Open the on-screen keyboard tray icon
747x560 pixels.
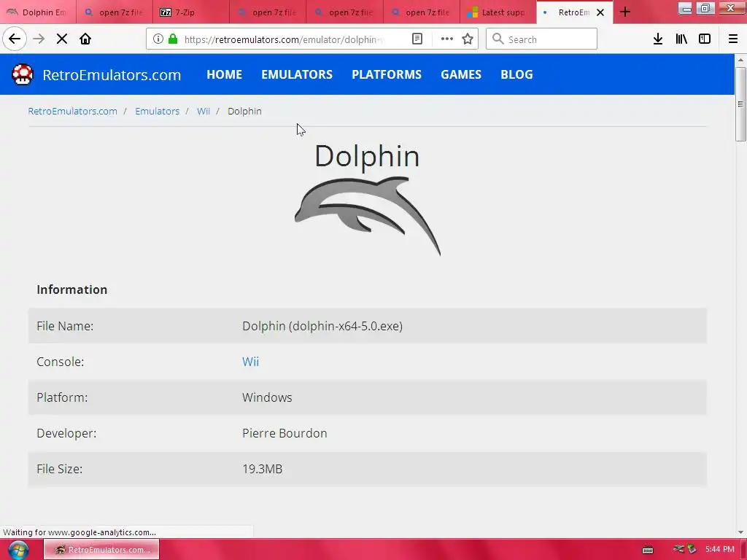[x=648, y=550]
